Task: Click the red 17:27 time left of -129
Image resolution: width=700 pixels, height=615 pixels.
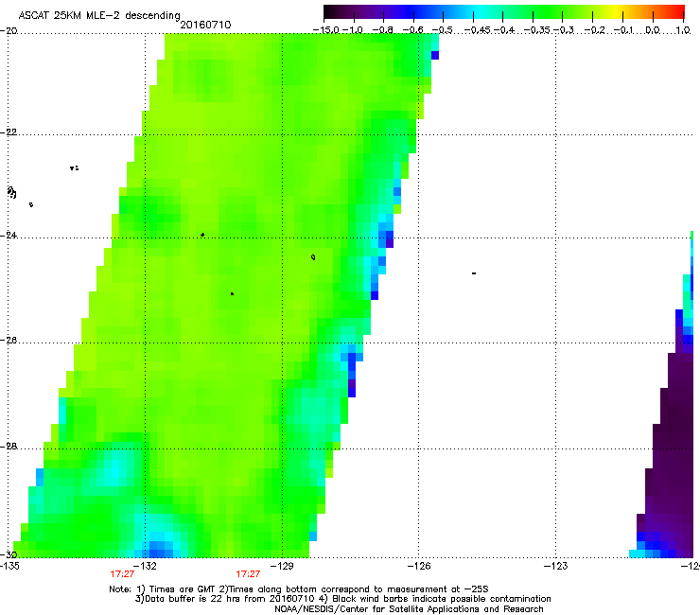Action: (x=248, y=574)
